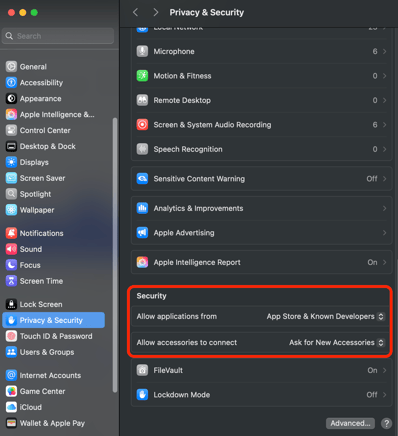Click the Screen Time hourglass icon
Viewport: 398px width, 436px height.
(x=11, y=281)
